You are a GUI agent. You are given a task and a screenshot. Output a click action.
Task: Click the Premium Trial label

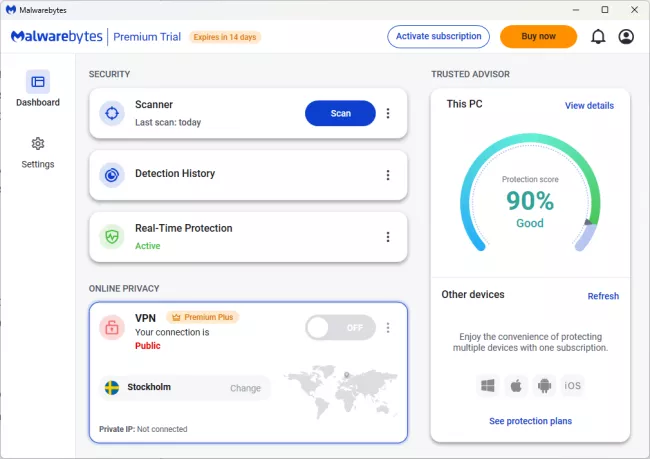[x=147, y=37]
